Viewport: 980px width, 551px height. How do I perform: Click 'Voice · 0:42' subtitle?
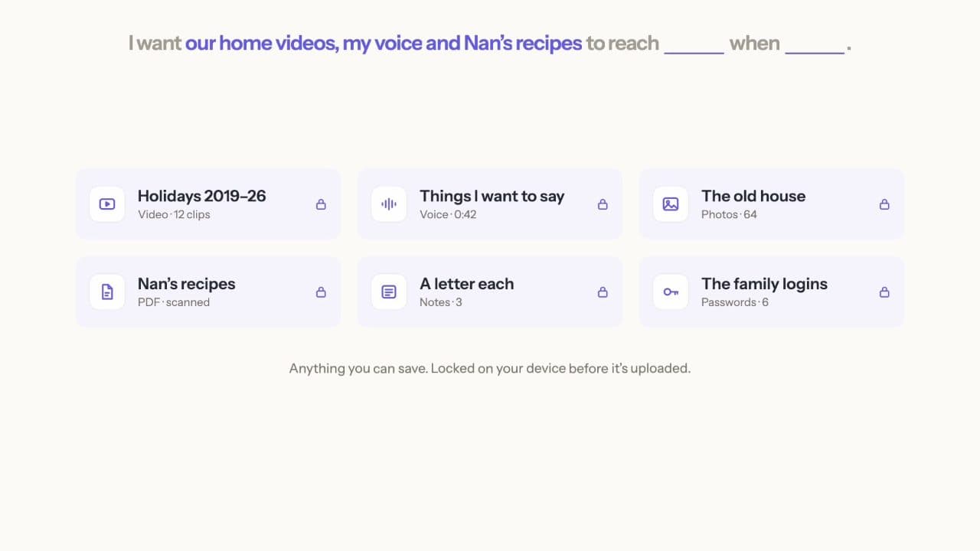tap(448, 214)
